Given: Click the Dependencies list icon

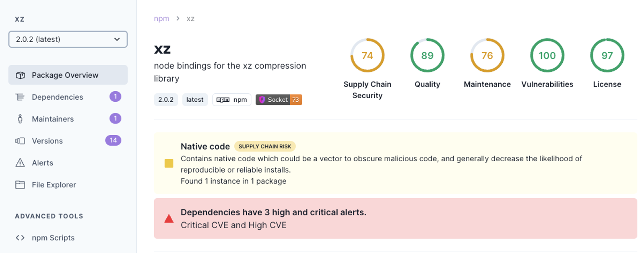Looking at the screenshot, I should (x=20, y=97).
